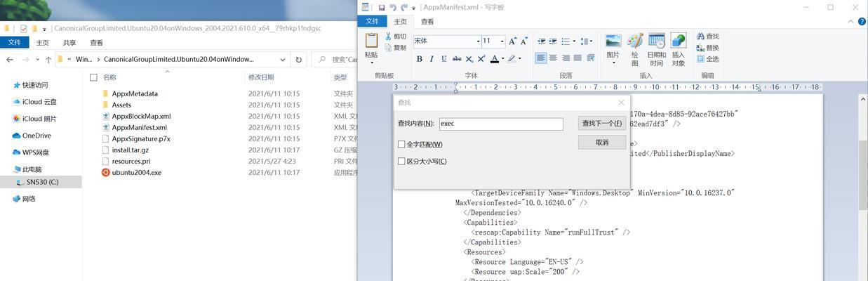This screenshot has height=281, width=868.
Task: Click the Grow font size icon
Action: tap(513, 41)
